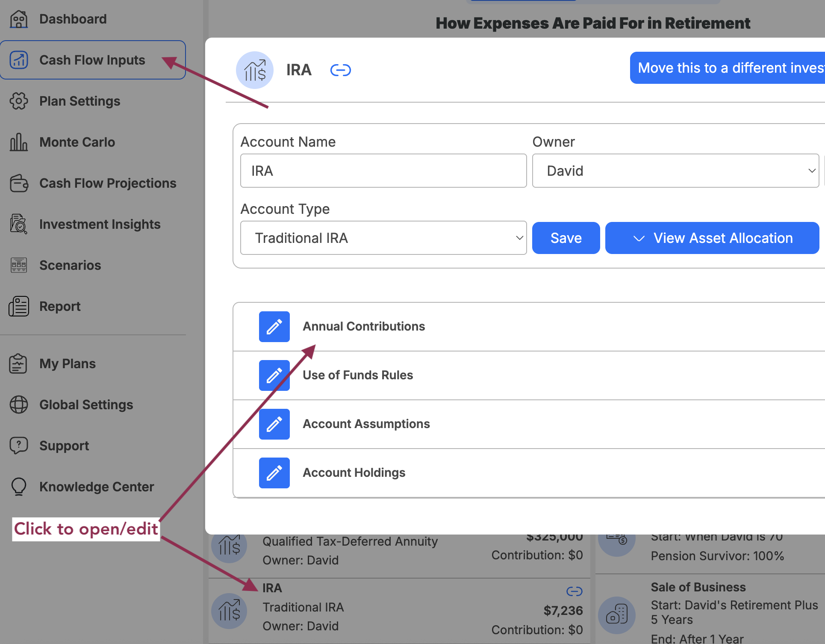825x644 pixels.
Task: Go to Cash Flow Projections menu item
Action: point(107,183)
